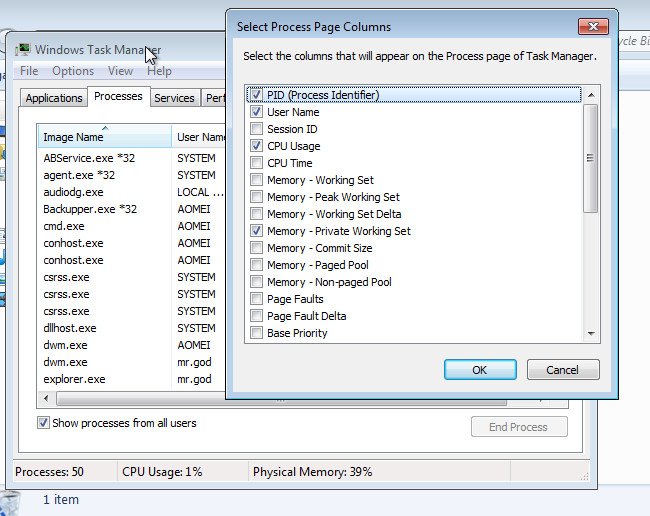Toggle Show processes from all users
Screen dimensions: 650x516
[43, 423]
